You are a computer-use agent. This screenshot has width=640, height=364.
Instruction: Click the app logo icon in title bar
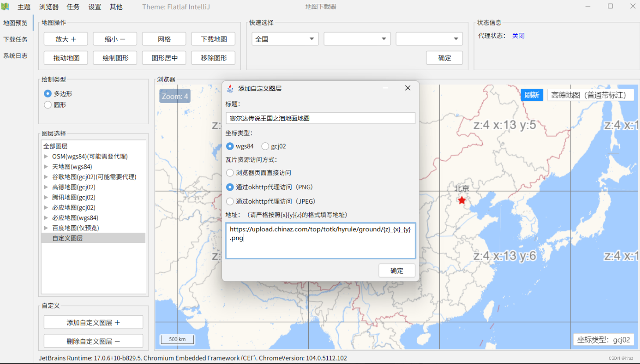tap(5, 7)
